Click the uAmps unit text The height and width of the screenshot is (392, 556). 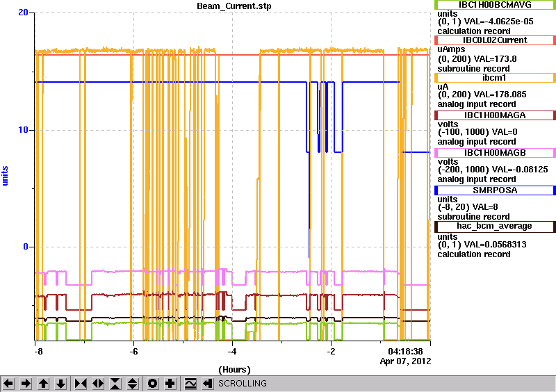pyautogui.click(x=451, y=49)
